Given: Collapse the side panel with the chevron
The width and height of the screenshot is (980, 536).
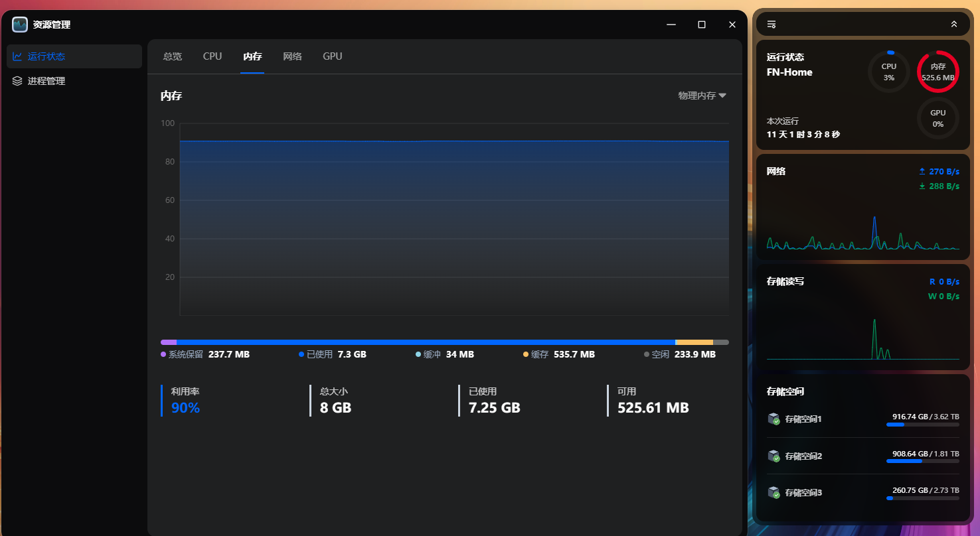Looking at the screenshot, I should point(955,23).
